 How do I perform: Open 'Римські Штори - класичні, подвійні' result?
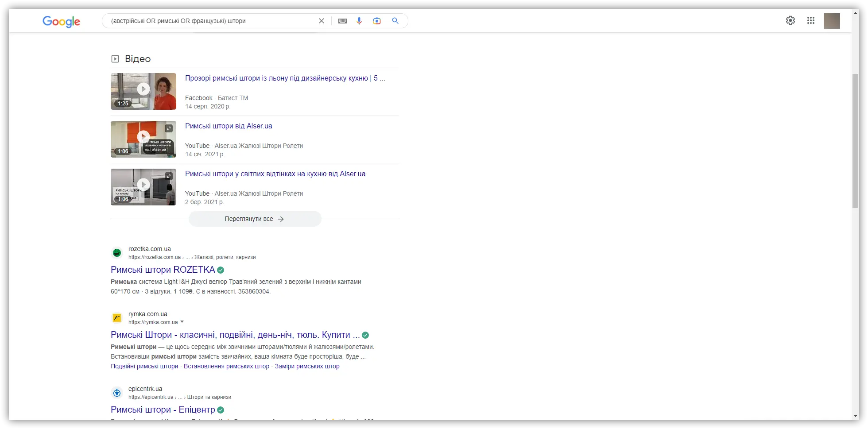[235, 335]
